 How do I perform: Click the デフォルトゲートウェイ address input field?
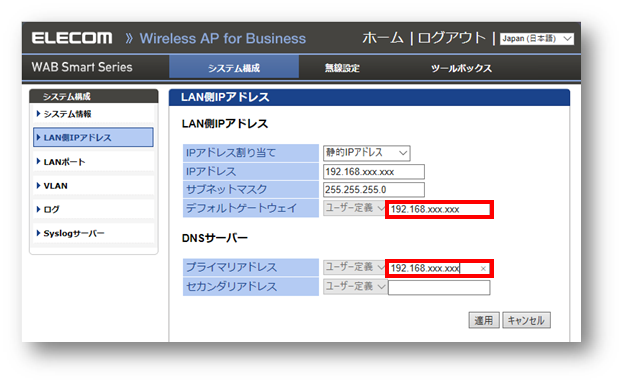tap(439, 209)
